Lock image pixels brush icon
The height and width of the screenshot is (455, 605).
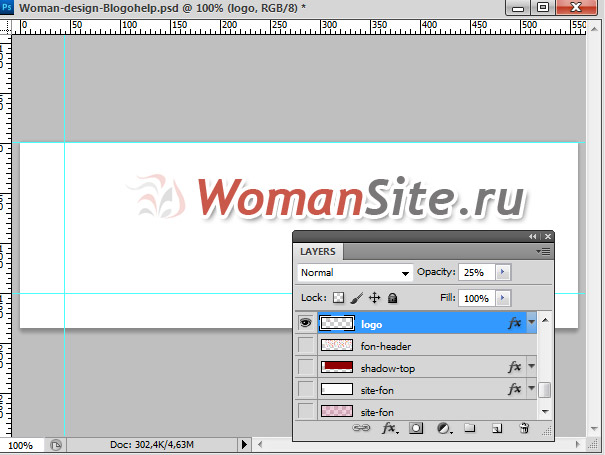coord(357,298)
